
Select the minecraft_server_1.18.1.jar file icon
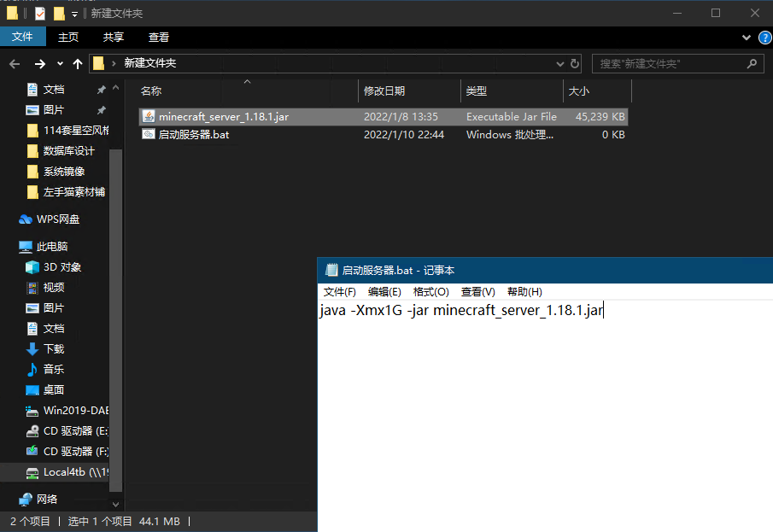pyautogui.click(x=149, y=116)
